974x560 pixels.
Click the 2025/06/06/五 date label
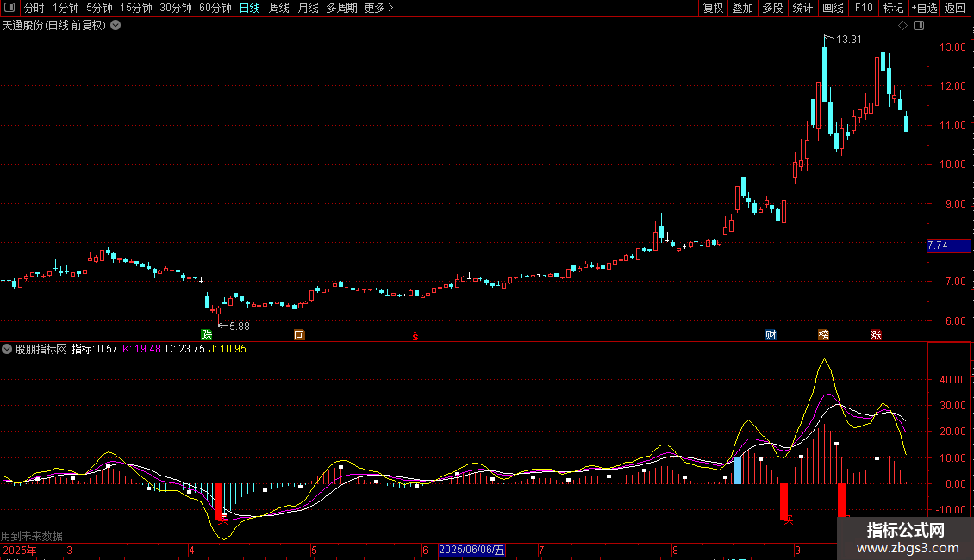click(x=471, y=550)
